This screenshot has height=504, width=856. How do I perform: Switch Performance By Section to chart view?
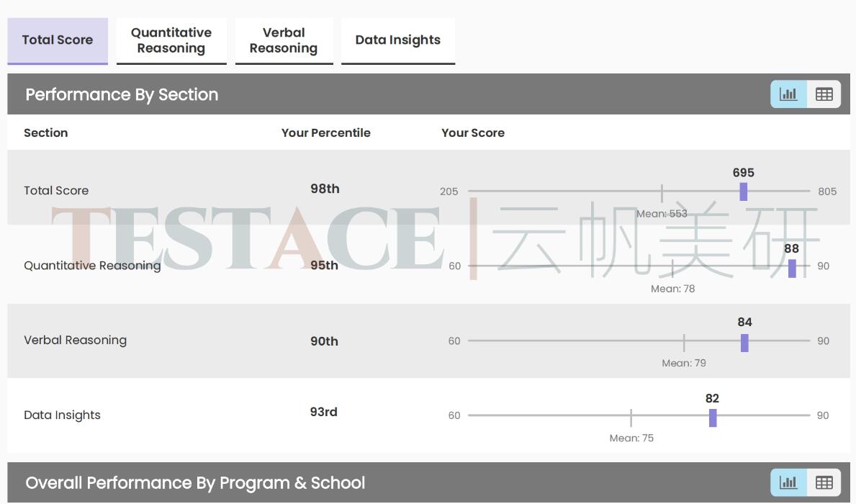[788, 94]
